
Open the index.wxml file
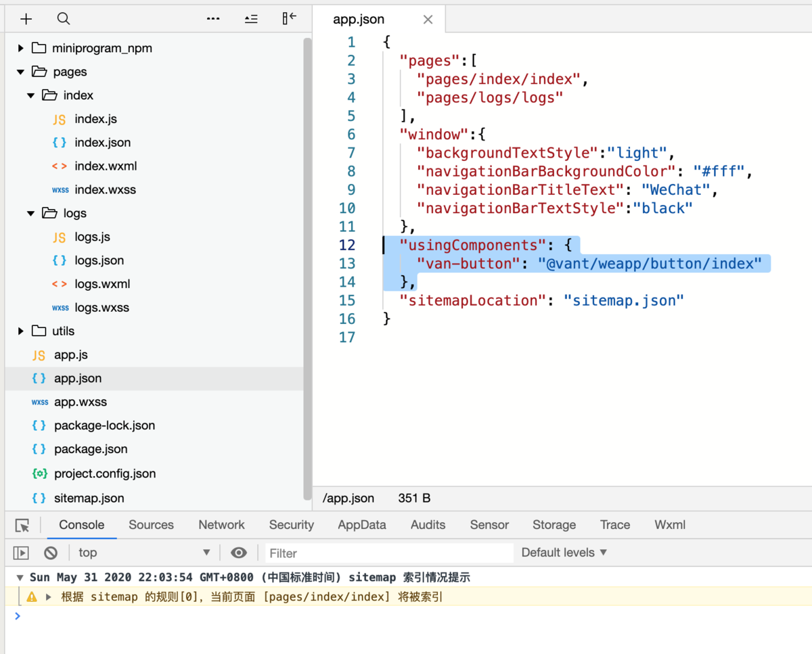(106, 166)
